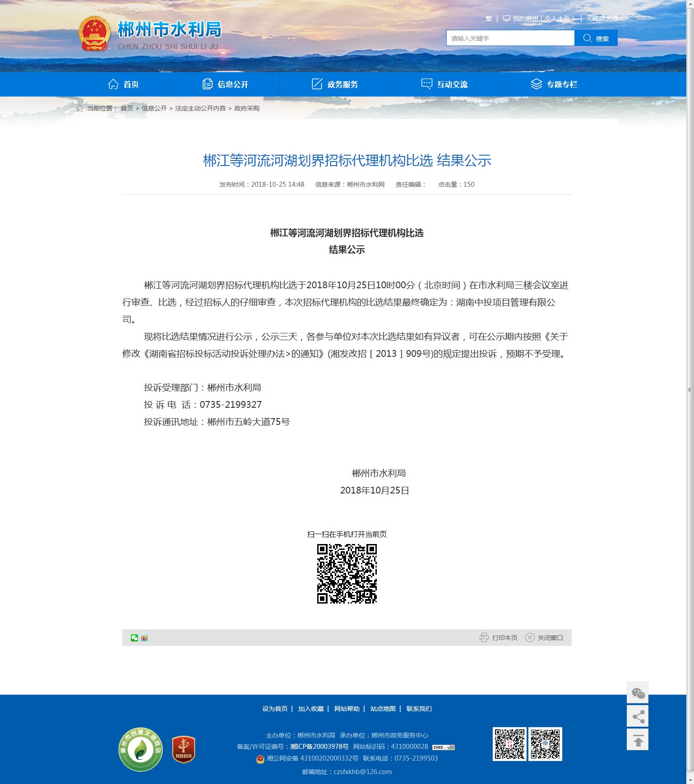Click the layers icon in 专题专栏 nav
This screenshot has width=694, height=784.
537,84
